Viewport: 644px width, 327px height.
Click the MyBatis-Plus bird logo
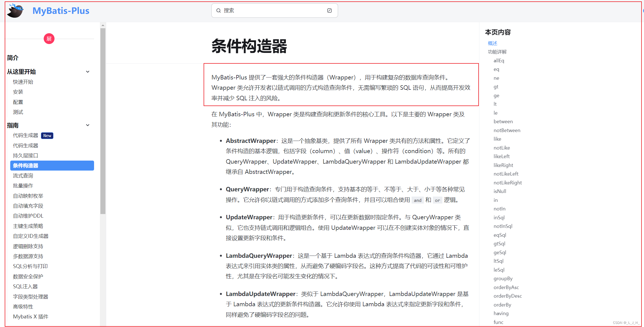click(15, 11)
